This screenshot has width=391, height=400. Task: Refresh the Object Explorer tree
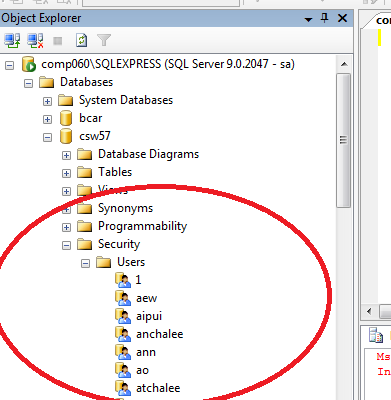click(x=81, y=41)
